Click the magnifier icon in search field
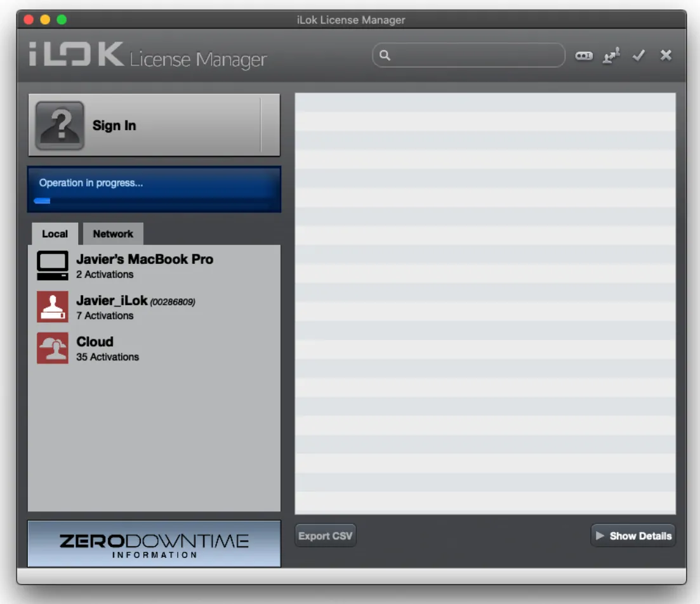 [385, 55]
